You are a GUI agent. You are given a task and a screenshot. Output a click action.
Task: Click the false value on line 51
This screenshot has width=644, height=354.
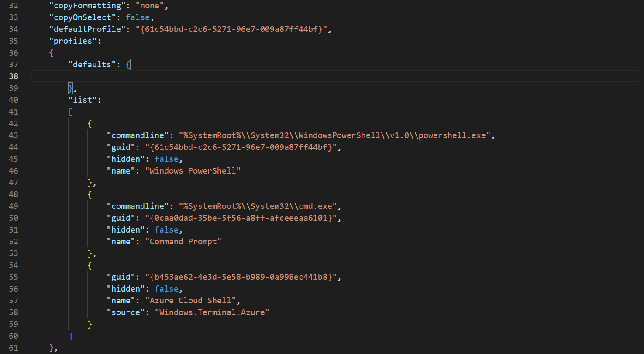(166, 230)
